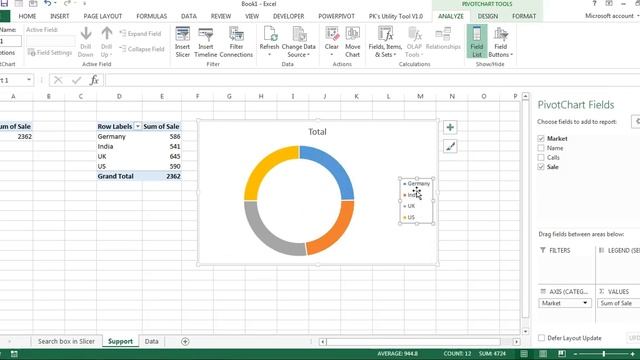Uncheck the Market field checkbox
Image resolution: width=640 pixels, height=360 pixels.
pyautogui.click(x=541, y=139)
